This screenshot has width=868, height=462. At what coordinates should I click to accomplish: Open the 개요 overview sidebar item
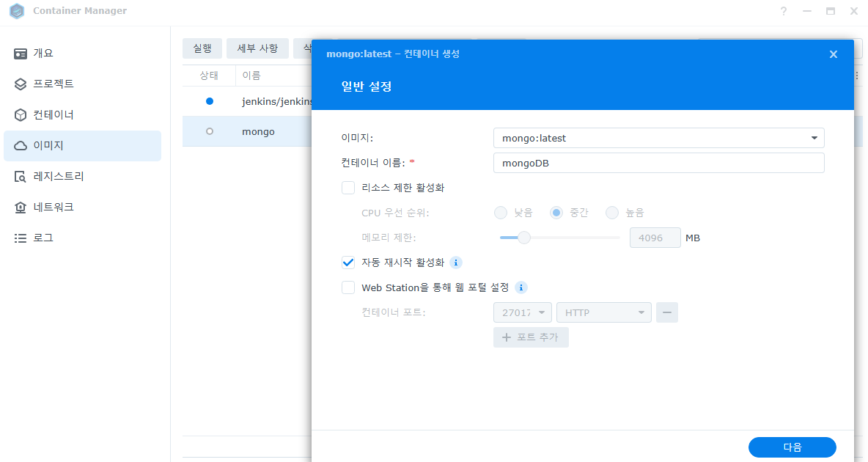point(83,54)
